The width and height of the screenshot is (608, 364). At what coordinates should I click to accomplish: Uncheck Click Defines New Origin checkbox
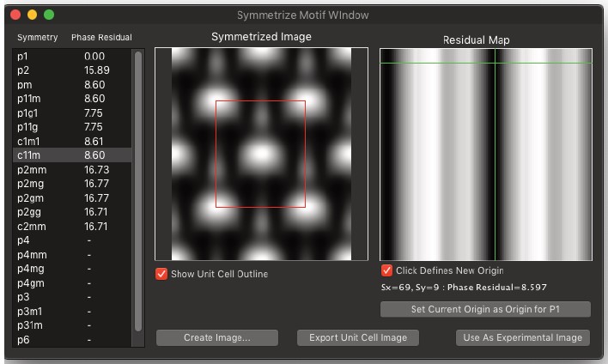(386, 270)
